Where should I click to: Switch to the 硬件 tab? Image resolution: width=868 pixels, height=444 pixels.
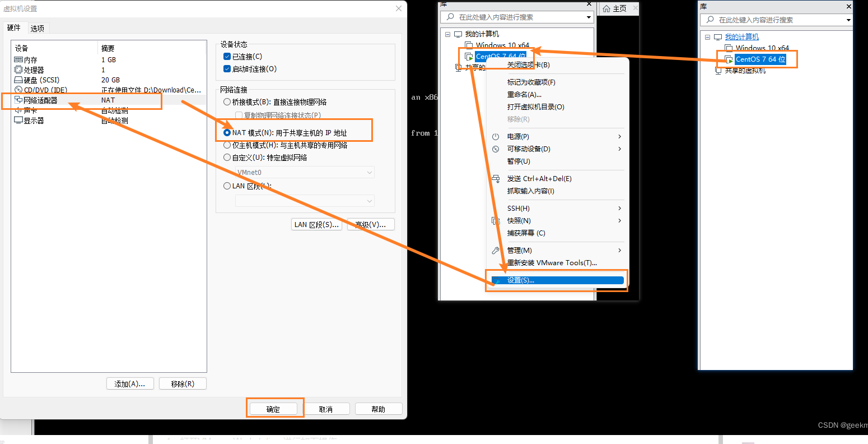point(14,27)
